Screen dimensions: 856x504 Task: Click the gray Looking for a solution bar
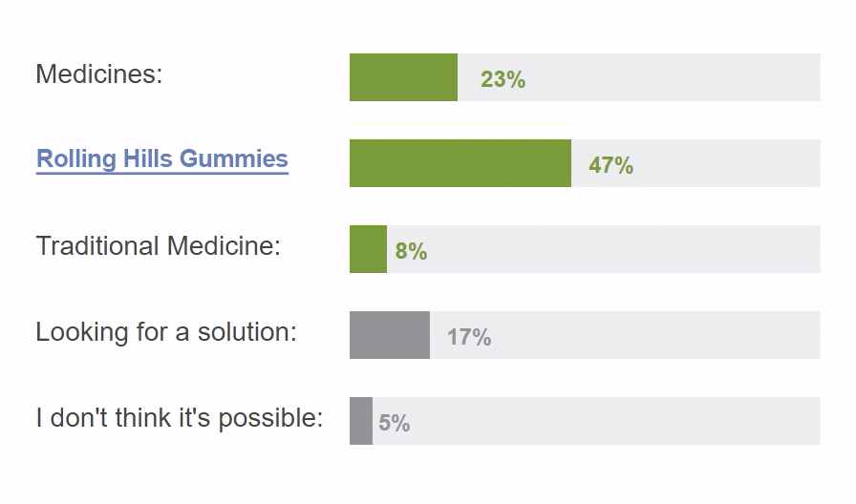coord(390,335)
